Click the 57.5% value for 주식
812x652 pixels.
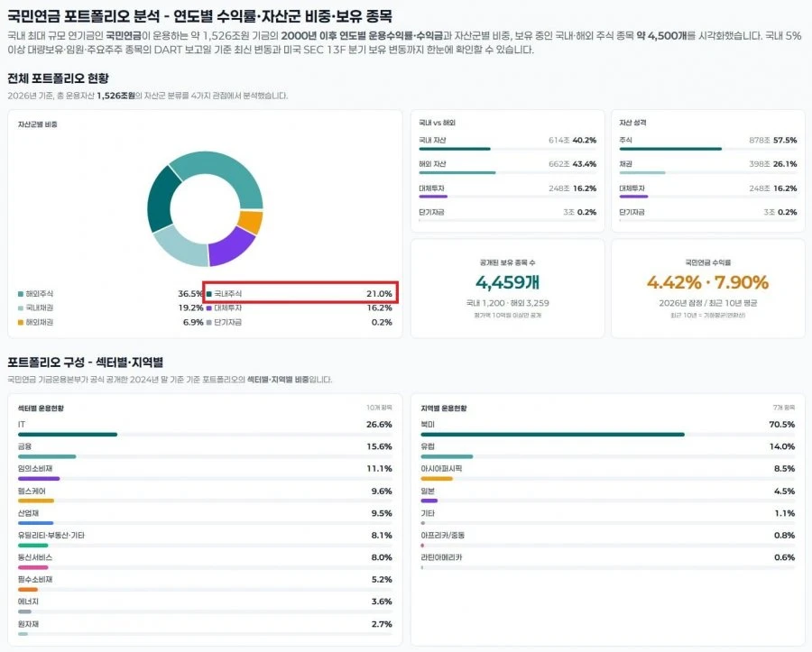[x=785, y=141]
